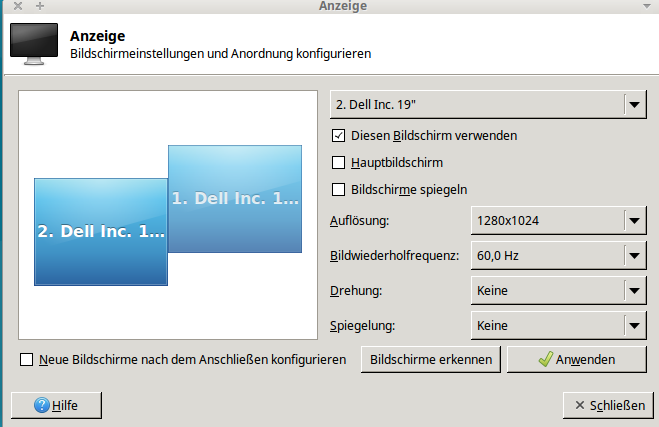The height and width of the screenshot is (427, 659).
Task: Open the monitor selection dropdown 2. Dell Inc. 19"
Action: click(488, 105)
